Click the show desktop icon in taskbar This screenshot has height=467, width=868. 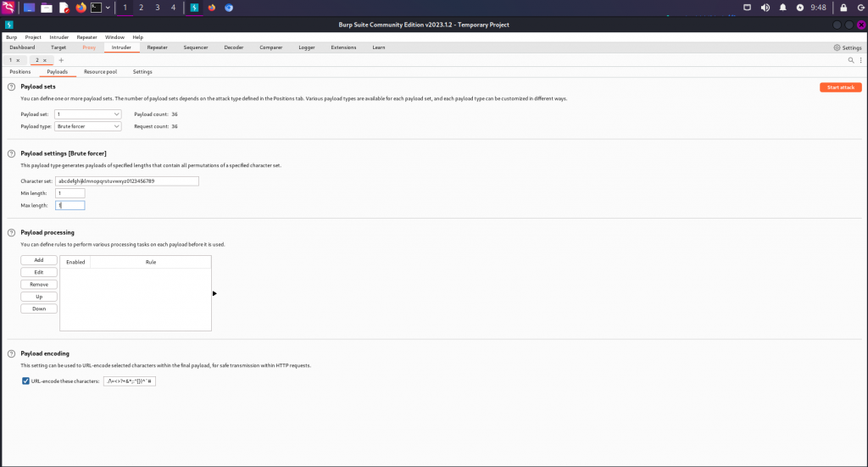click(29, 8)
